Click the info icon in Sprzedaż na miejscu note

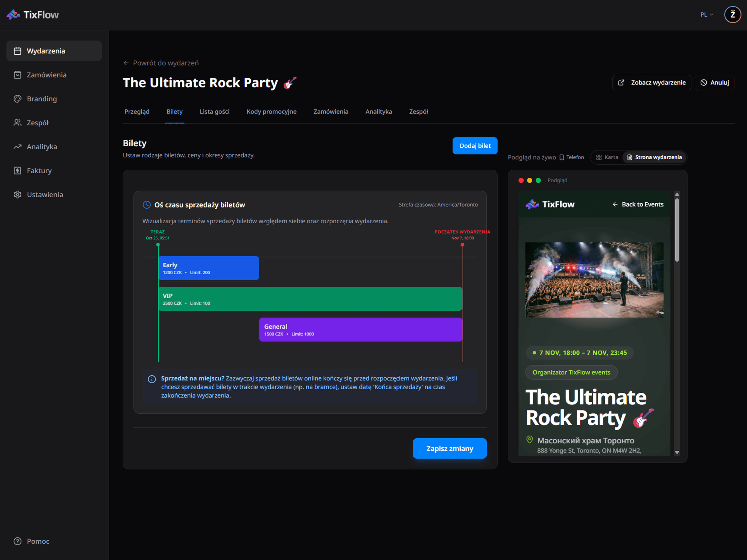click(152, 379)
